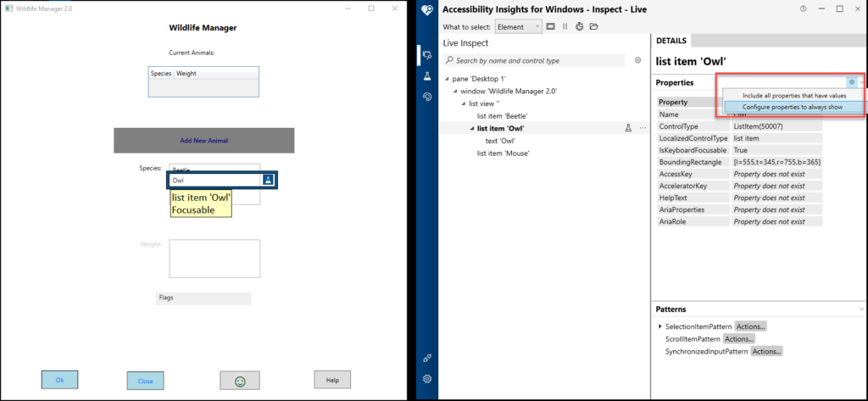Viewport: 868px width, 401px height.
Task: Click the AriaProperties property row
Action: [739, 210]
